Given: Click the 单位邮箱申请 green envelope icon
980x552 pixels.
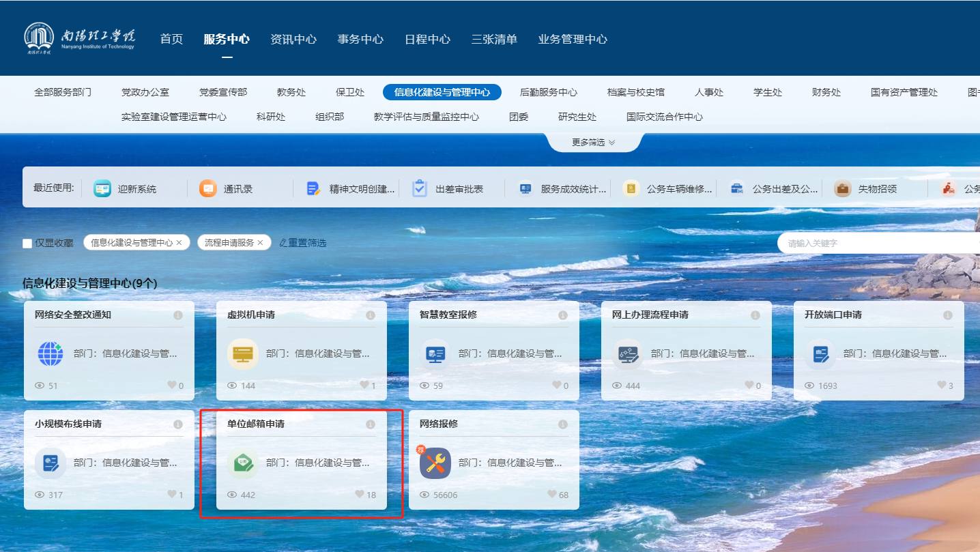Looking at the screenshot, I should 243,463.
